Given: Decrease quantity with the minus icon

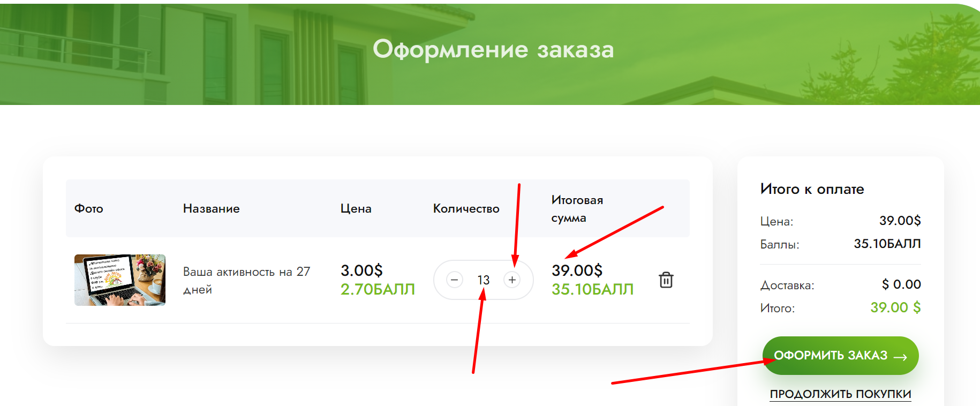Looking at the screenshot, I should point(455,280).
